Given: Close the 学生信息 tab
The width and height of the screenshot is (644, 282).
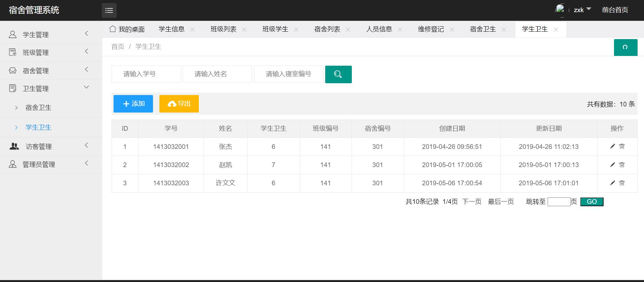Looking at the screenshot, I should tap(192, 30).
